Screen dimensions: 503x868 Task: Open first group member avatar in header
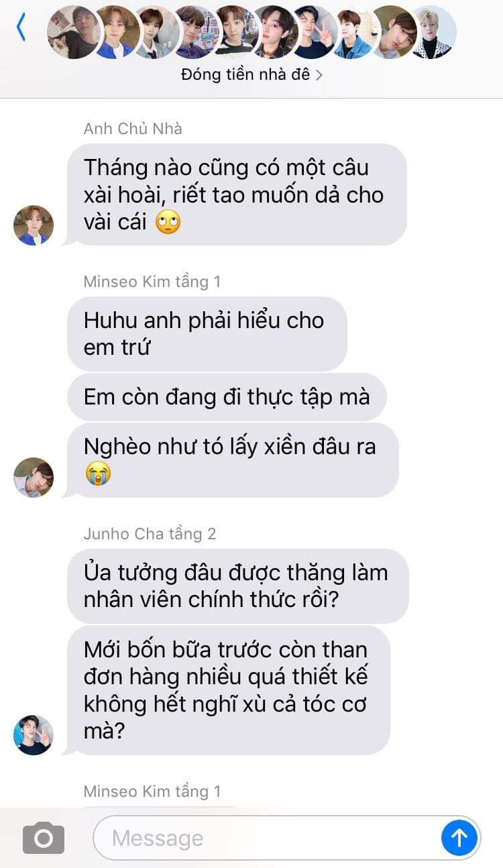click(74, 32)
